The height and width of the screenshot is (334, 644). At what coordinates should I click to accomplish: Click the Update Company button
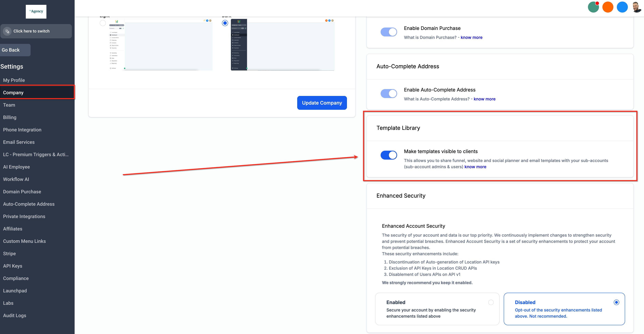point(322,103)
